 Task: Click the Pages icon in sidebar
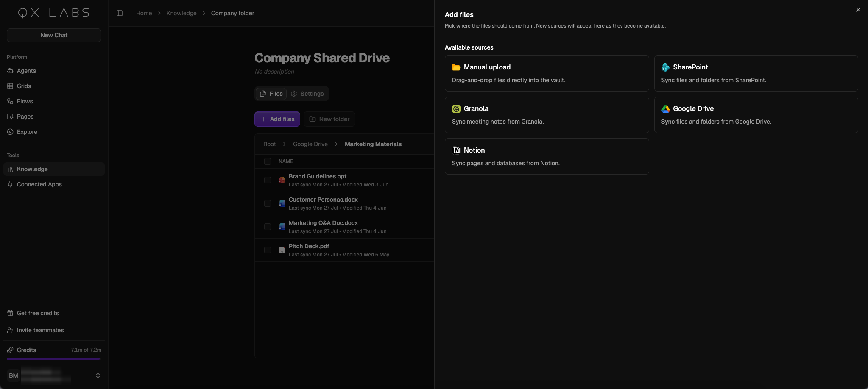10,117
